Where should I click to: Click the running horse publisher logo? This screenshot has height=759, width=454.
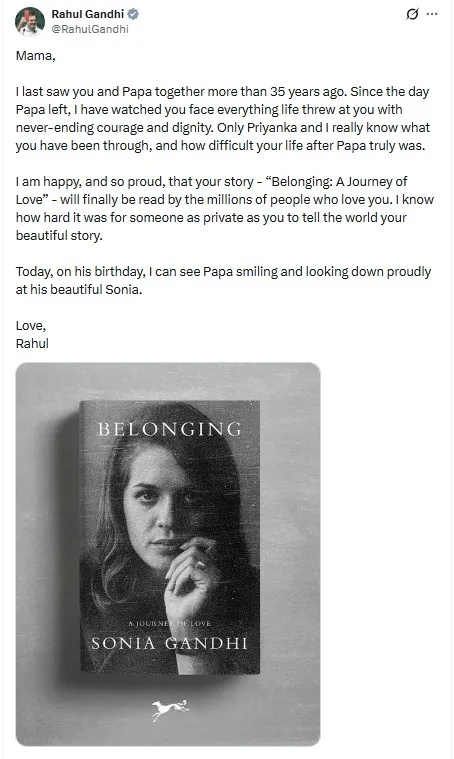point(170,709)
